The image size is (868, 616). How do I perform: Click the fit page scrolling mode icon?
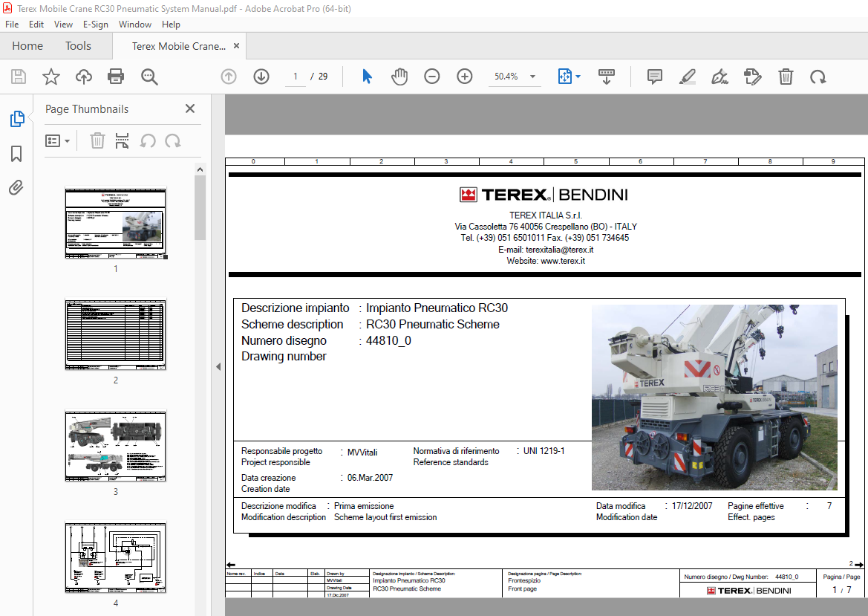pos(564,77)
